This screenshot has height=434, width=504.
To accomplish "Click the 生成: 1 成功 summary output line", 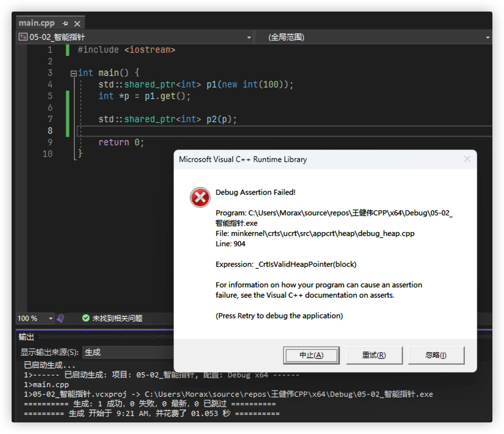I will tap(150, 404).
